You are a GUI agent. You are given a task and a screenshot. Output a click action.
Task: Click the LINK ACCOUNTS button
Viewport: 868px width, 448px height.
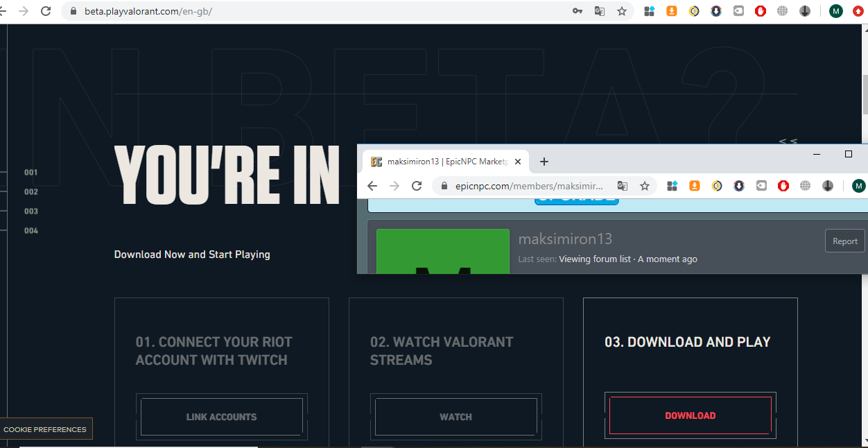coord(222,417)
